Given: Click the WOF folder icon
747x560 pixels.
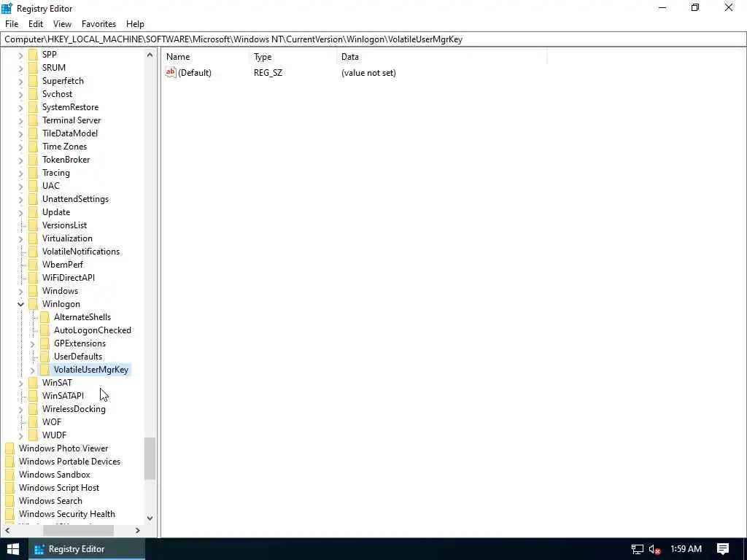Looking at the screenshot, I should (x=33, y=422).
